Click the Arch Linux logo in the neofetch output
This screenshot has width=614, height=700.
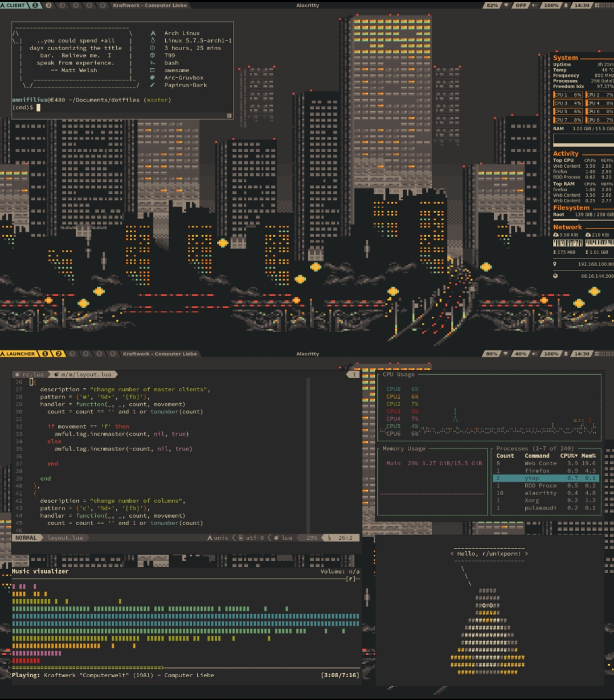(x=153, y=34)
